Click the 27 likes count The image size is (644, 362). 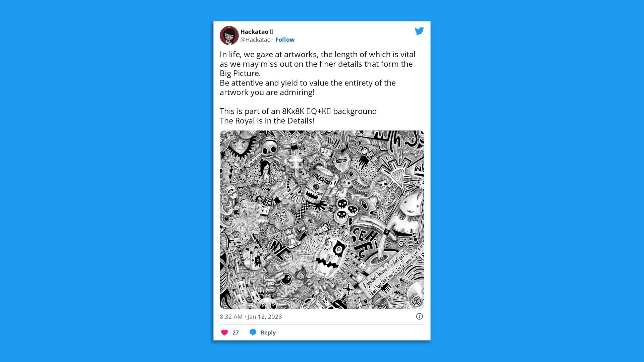click(x=235, y=333)
